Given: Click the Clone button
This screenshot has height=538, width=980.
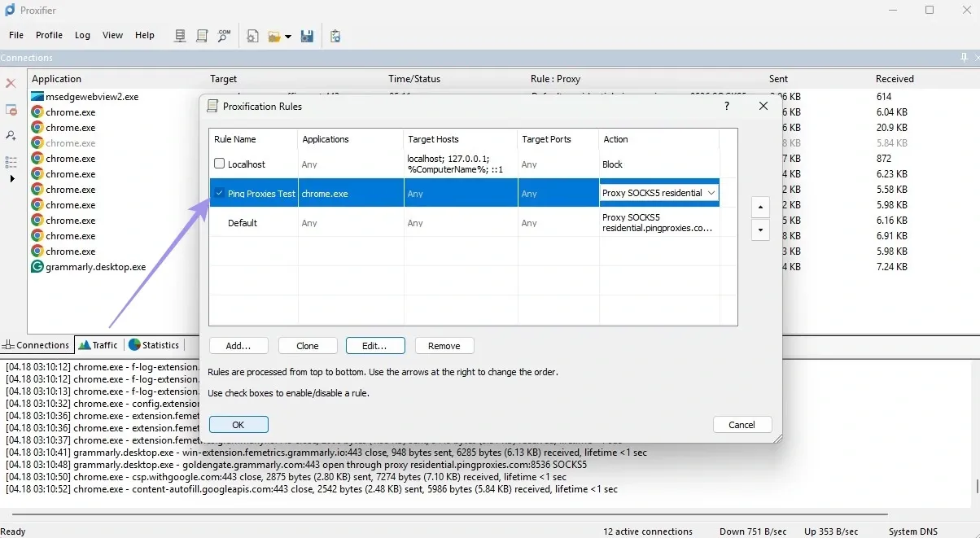Looking at the screenshot, I should tap(308, 346).
